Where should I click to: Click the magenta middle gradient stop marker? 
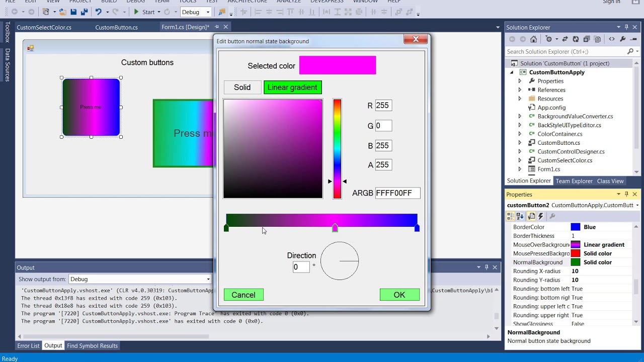[x=335, y=228]
